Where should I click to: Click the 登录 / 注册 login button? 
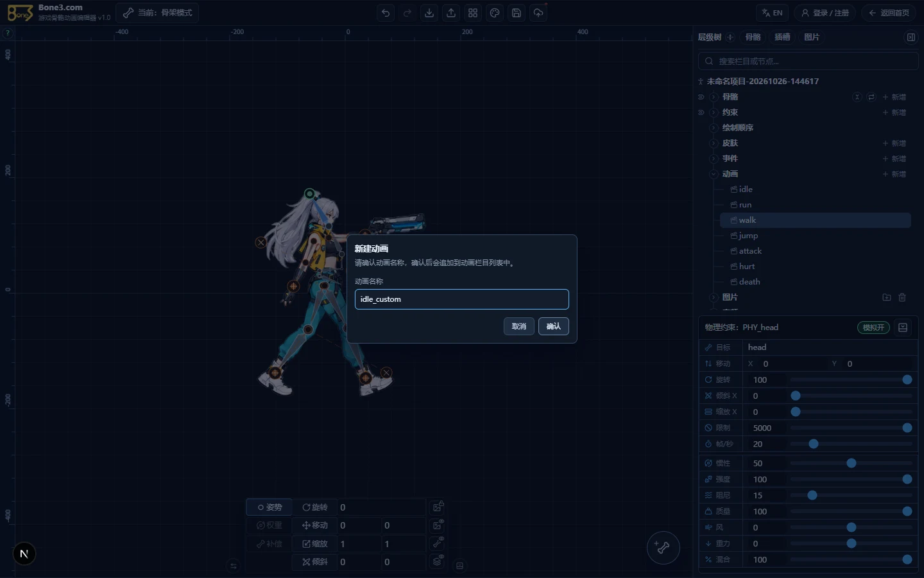tap(825, 13)
